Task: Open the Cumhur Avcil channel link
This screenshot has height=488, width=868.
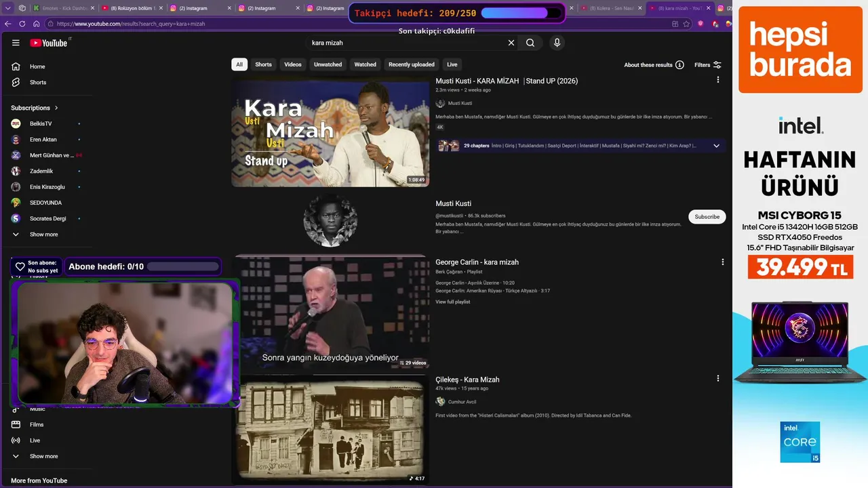Action: 462,402
